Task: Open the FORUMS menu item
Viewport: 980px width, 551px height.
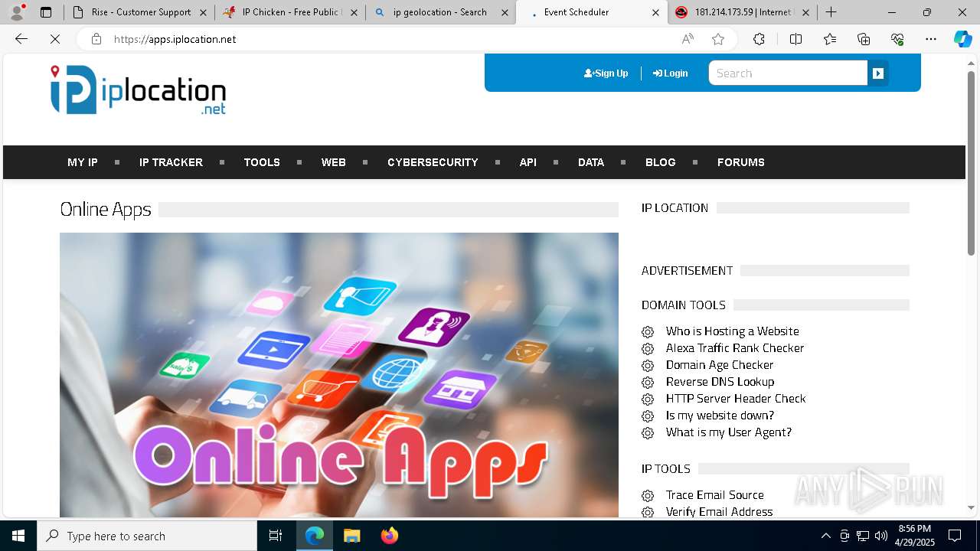Action: 741,162
